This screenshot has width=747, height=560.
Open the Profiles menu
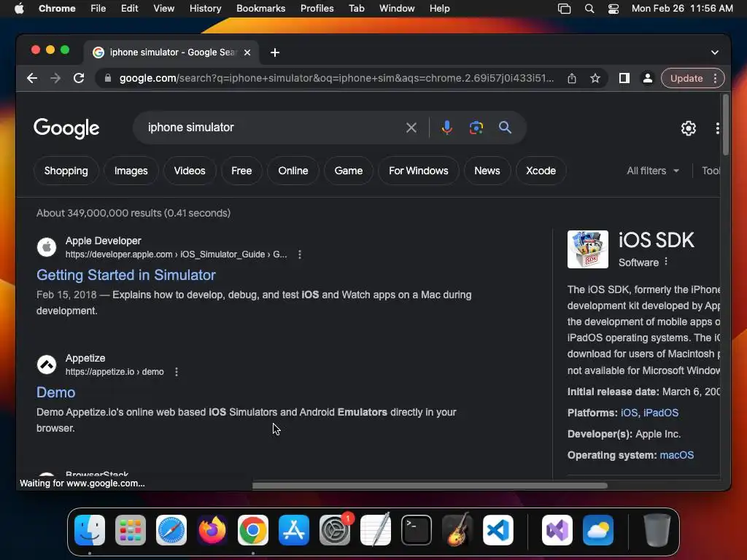point(317,8)
